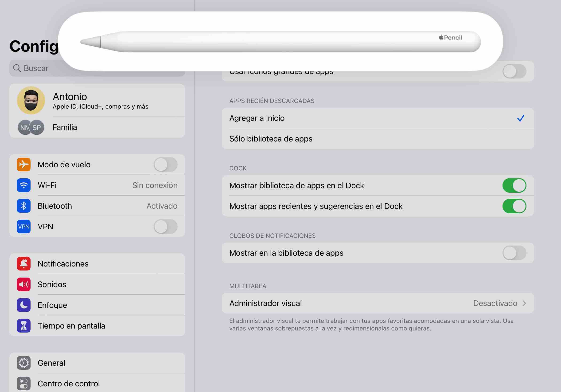The image size is (561, 392).
Task: Click the Bluetooth icon in sidebar
Action: click(x=24, y=206)
